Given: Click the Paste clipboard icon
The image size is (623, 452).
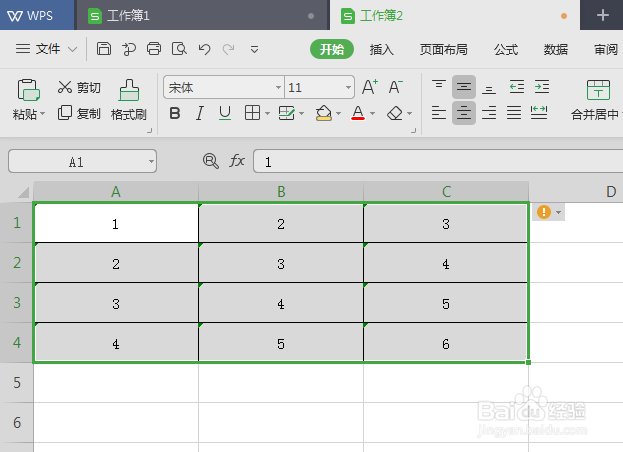Looking at the screenshot, I should [x=28, y=90].
